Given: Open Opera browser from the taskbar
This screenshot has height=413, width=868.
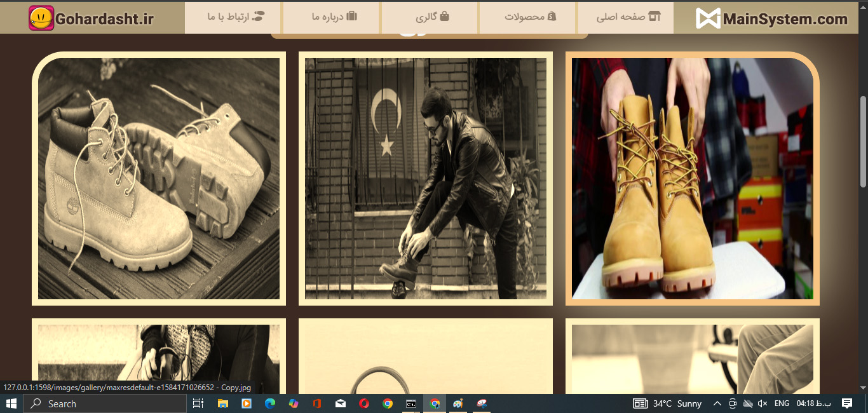Looking at the screenshot, I should (364, 403).
